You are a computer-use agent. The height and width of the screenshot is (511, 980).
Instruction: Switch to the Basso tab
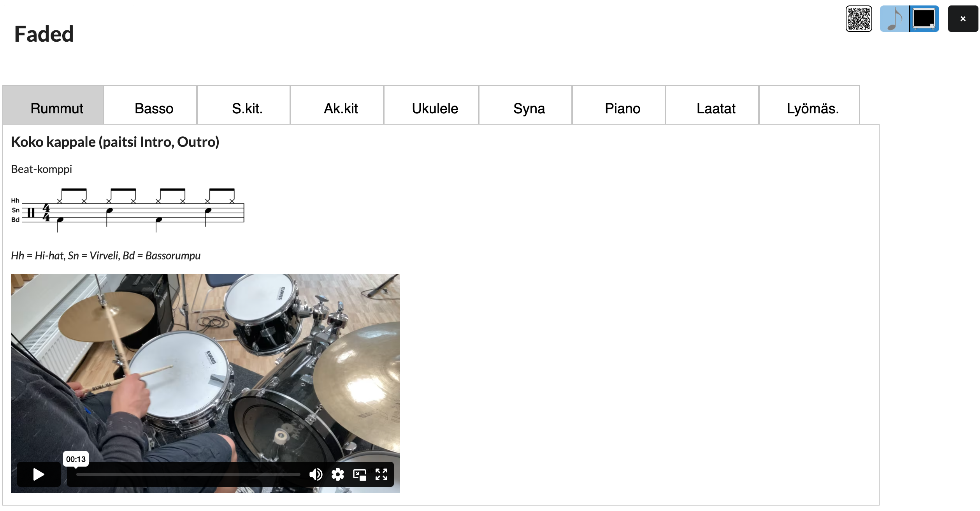point(154,108)
